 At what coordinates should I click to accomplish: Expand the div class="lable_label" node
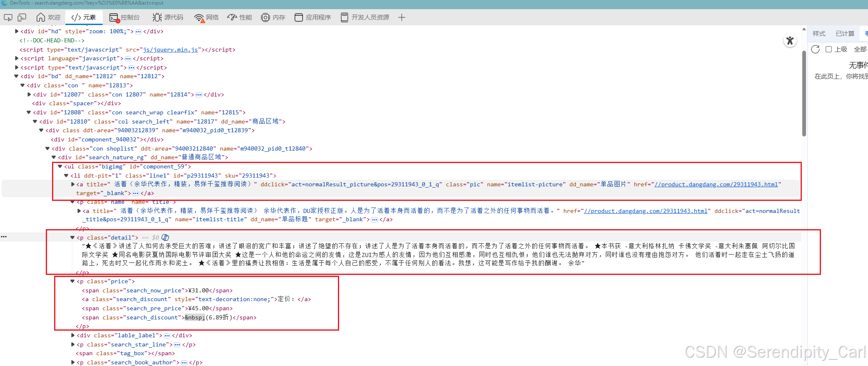[x=73, y=335]
